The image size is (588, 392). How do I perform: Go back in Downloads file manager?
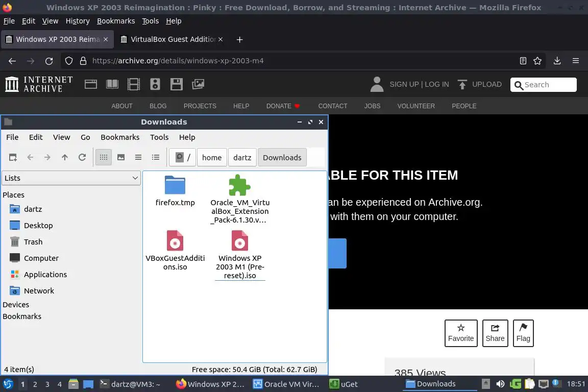pyautogui.click(x=30, y=158)
